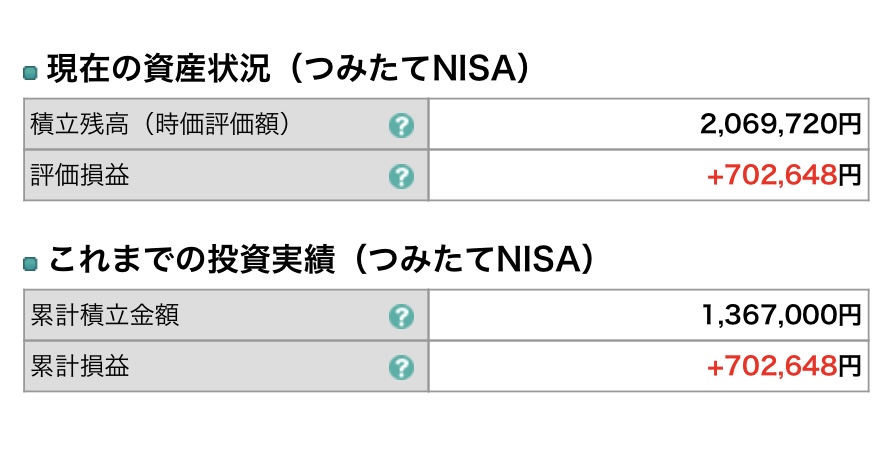Select the 現在の資産状況 heading text

click(158, 69)
